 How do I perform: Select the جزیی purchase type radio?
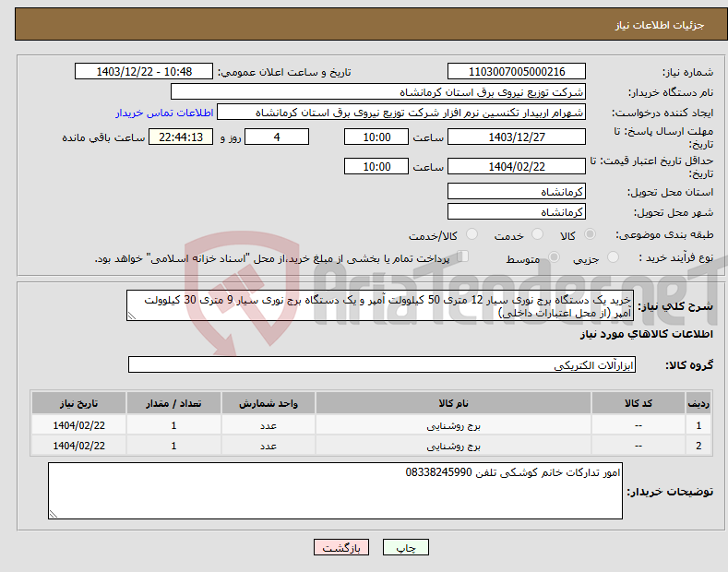point(613,257)
